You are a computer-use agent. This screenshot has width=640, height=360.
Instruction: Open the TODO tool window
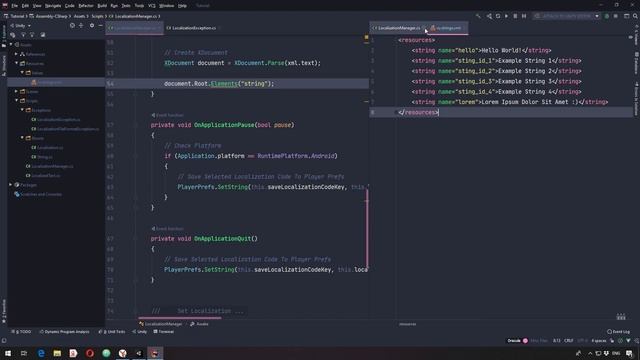click(21, 332)
